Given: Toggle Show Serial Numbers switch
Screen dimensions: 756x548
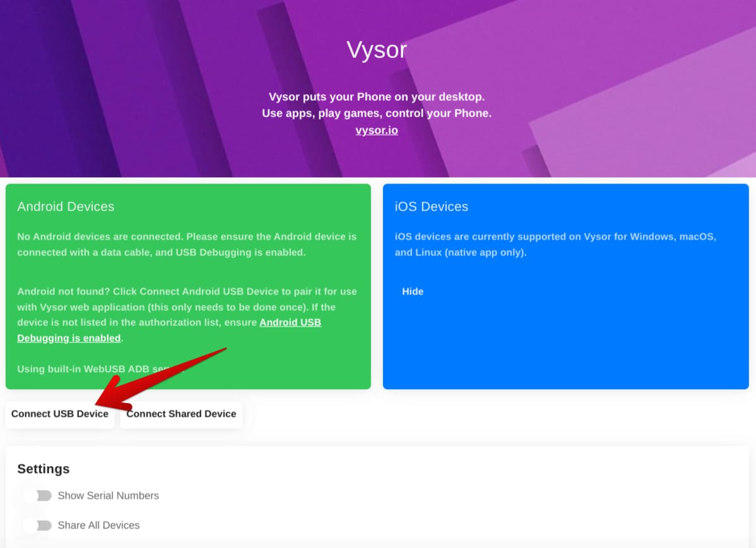Looking at the screenshot, I should (x=38, y=496).
